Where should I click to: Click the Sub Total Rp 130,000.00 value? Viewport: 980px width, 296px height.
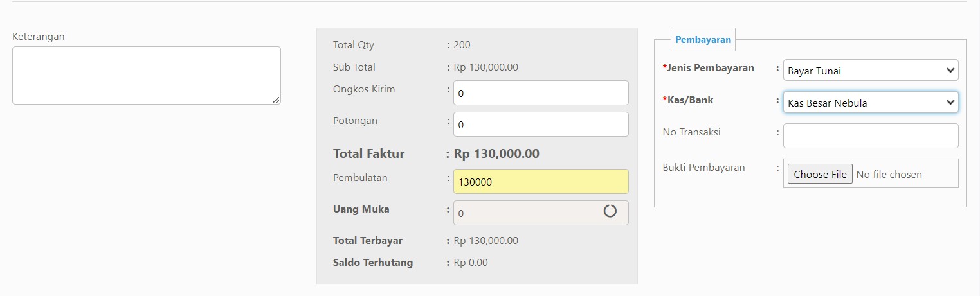click(485, 67)
